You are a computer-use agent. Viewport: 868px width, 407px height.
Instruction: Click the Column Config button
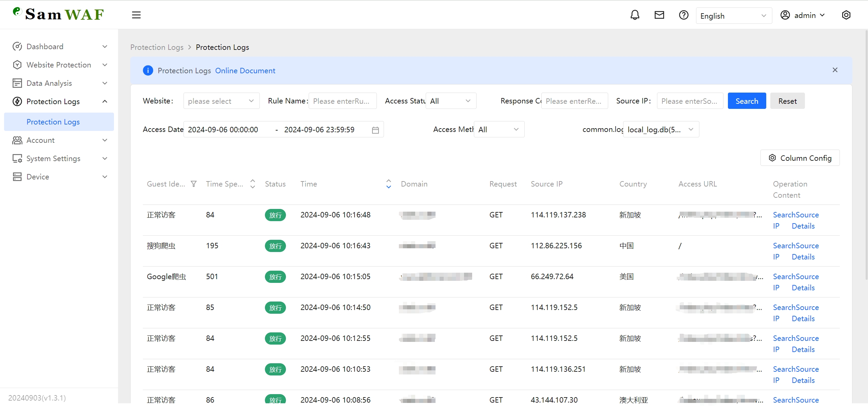[x=800, y=158]
